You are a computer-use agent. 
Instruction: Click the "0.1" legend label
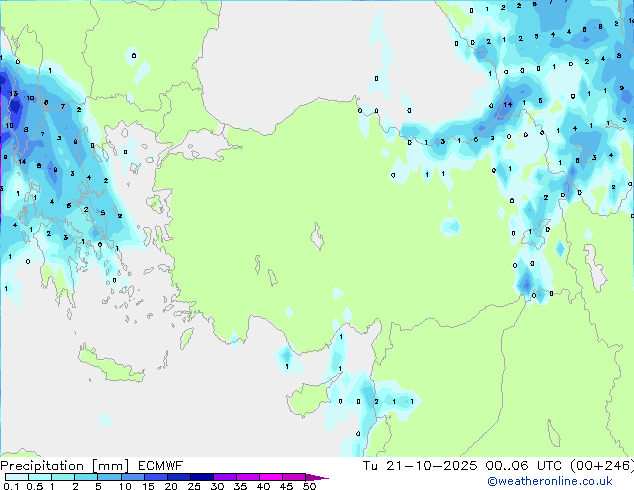(x=11, y=486)
